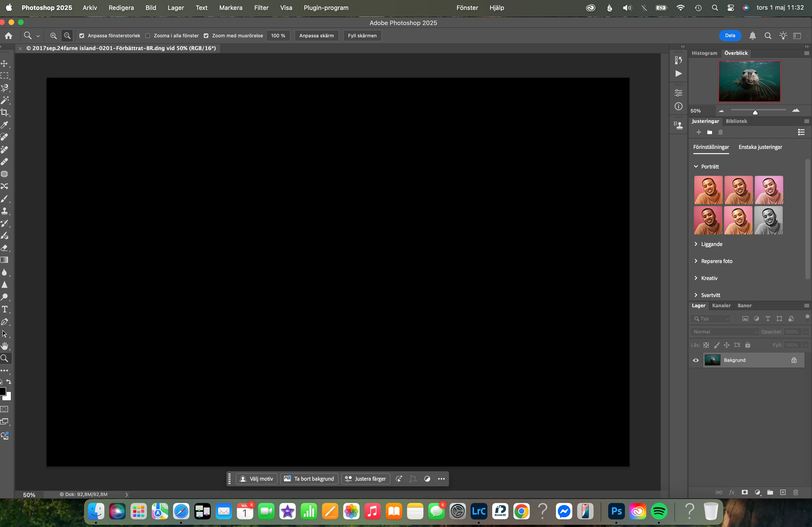Disable Anpassa fönsterstorlek checkbox

(82, 35)
